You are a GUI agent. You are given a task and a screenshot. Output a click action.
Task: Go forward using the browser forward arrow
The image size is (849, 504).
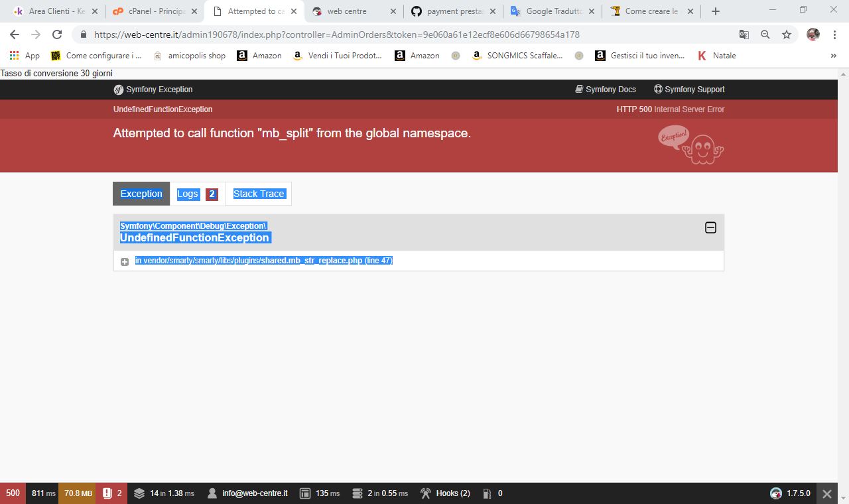pyautogui.click(x=36, y=34)
